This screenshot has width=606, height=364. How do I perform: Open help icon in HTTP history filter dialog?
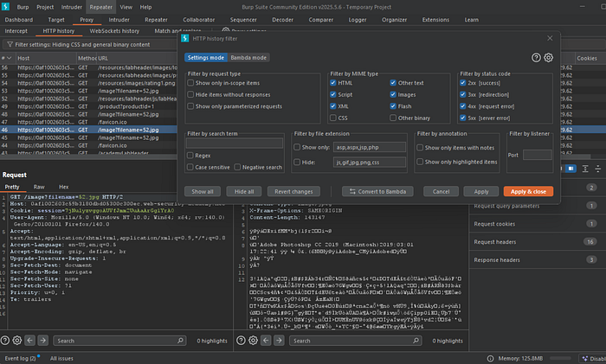click(x=536, y=57)
